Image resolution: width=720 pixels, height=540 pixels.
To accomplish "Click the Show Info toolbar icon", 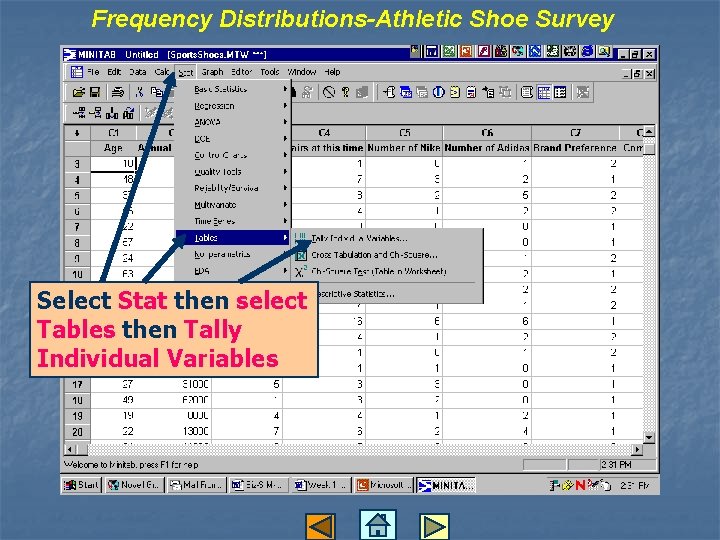I will [x=439, y=93].
